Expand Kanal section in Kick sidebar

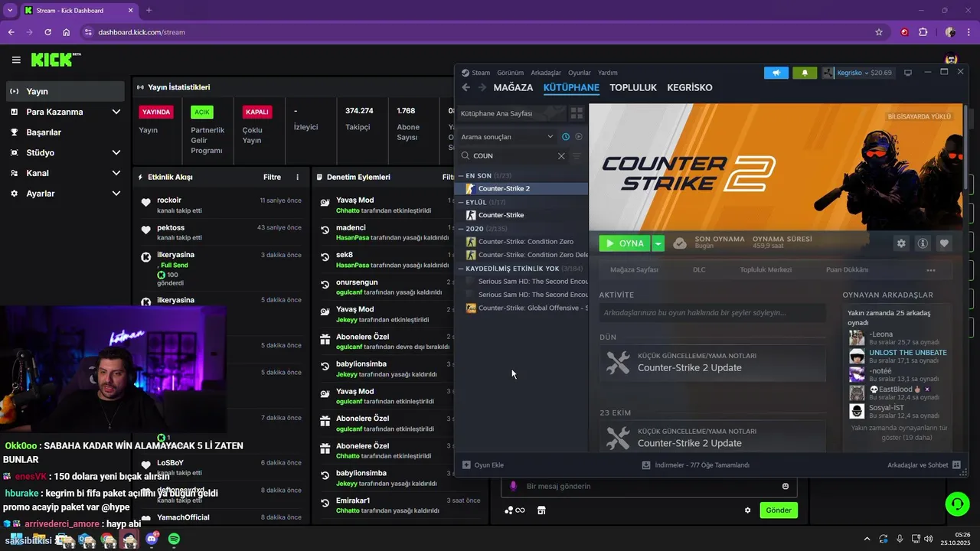tap(65, 173)
